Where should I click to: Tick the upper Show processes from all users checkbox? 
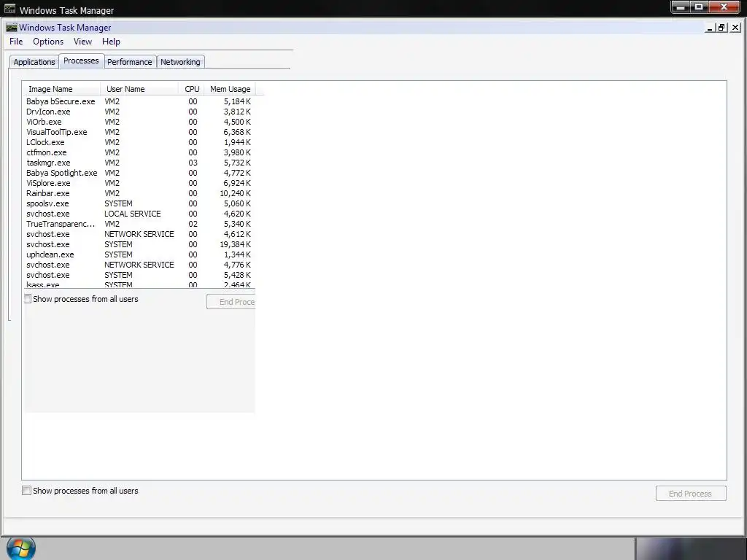point(28,299)
